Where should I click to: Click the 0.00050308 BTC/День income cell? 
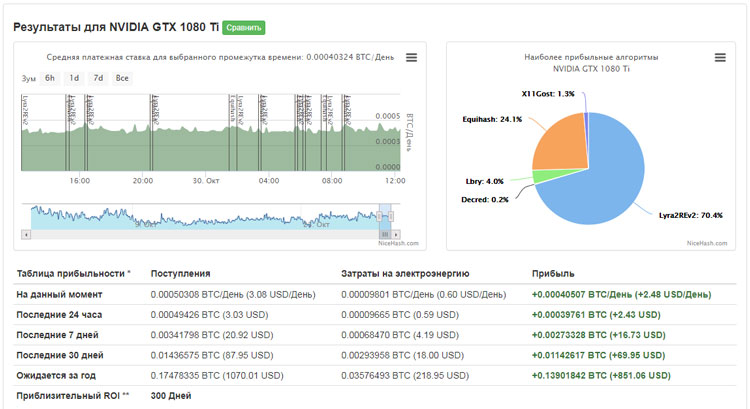233,294
